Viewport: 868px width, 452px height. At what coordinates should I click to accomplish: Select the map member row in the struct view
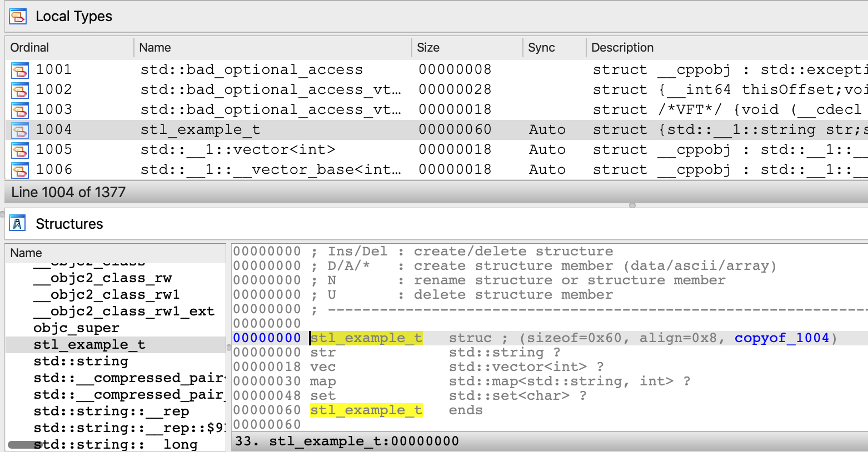click(389, 381)
